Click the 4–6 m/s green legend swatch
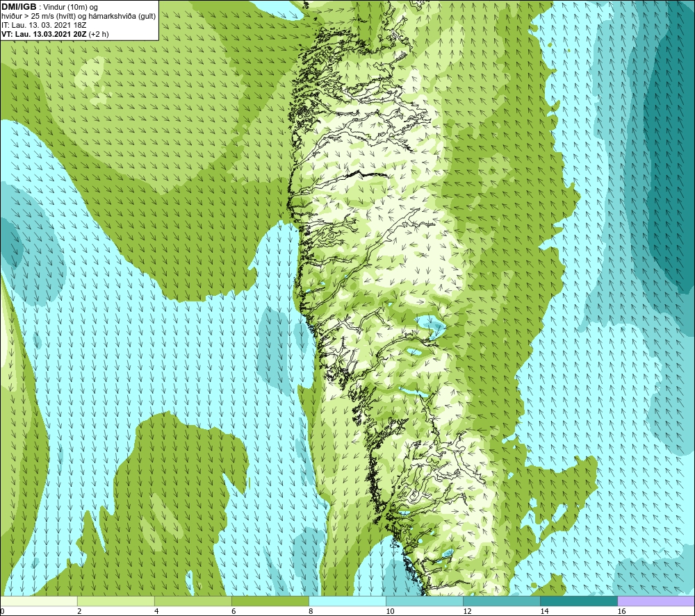This screenshot has height=616, width=695. (193, 601)
